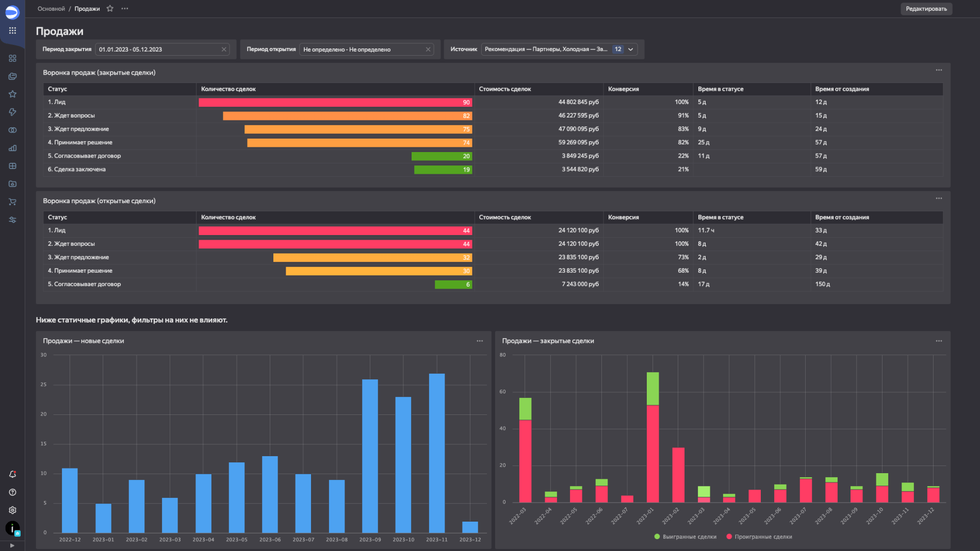Expand the sidebar using bottom arrow
980x551 pixels.
(x=12, y=545)
